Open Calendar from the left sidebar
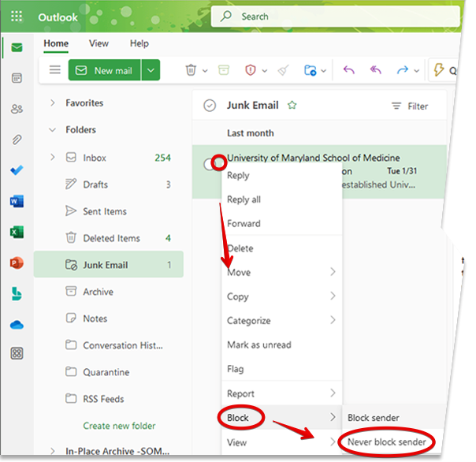The image size is (476, 462). [17, 78]
